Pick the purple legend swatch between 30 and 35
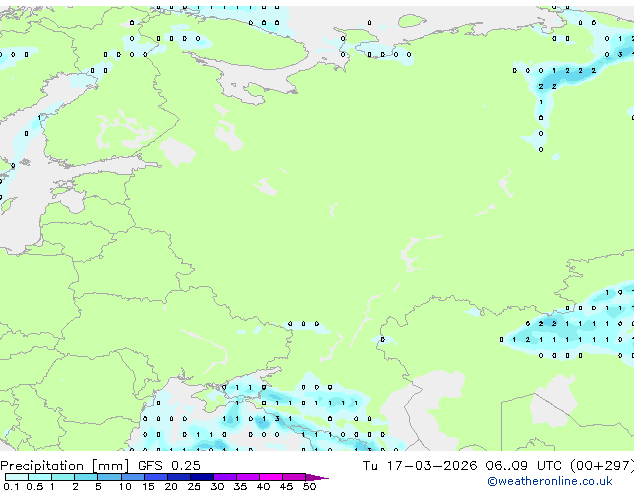The height and width of the screenshot is (490, 634). 225,477
